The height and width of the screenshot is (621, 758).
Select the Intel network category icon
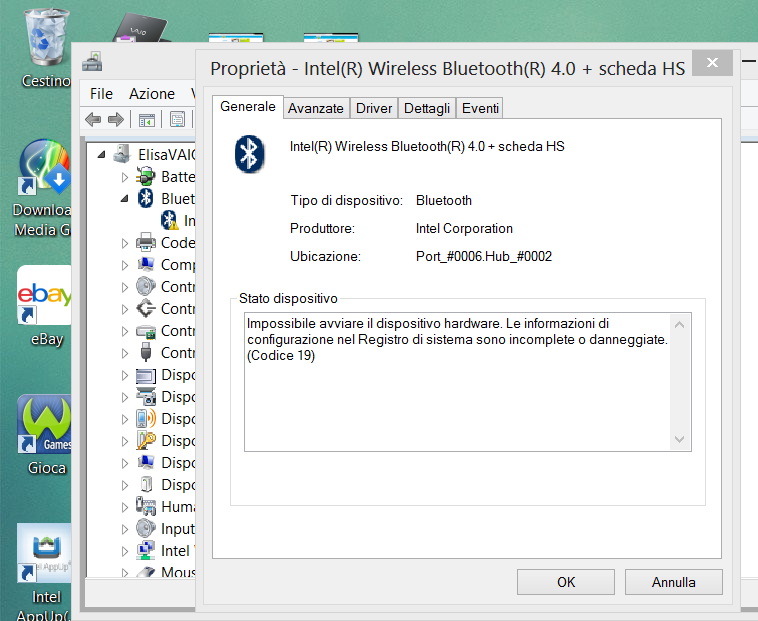coord(146,550)
